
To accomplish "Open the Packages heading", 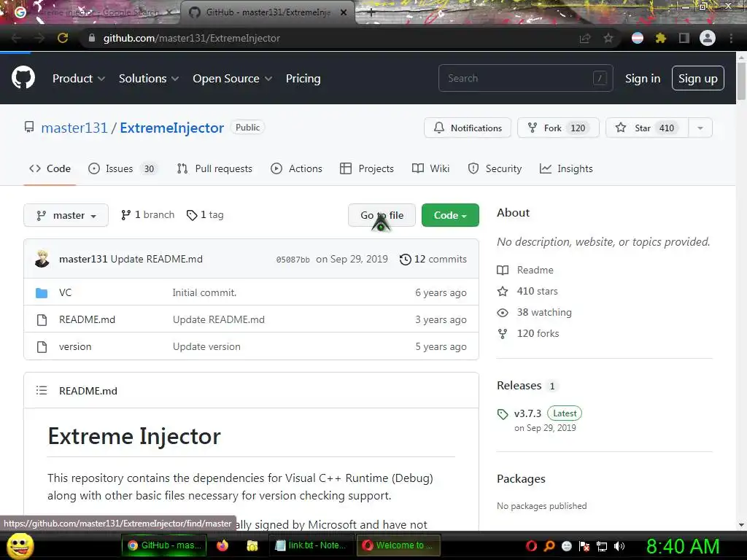I will (x=521, y=478).
